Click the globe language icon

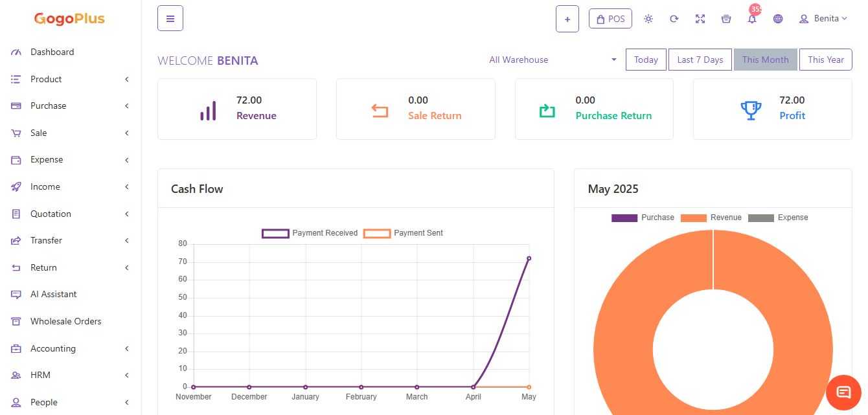tap(778, 19)
